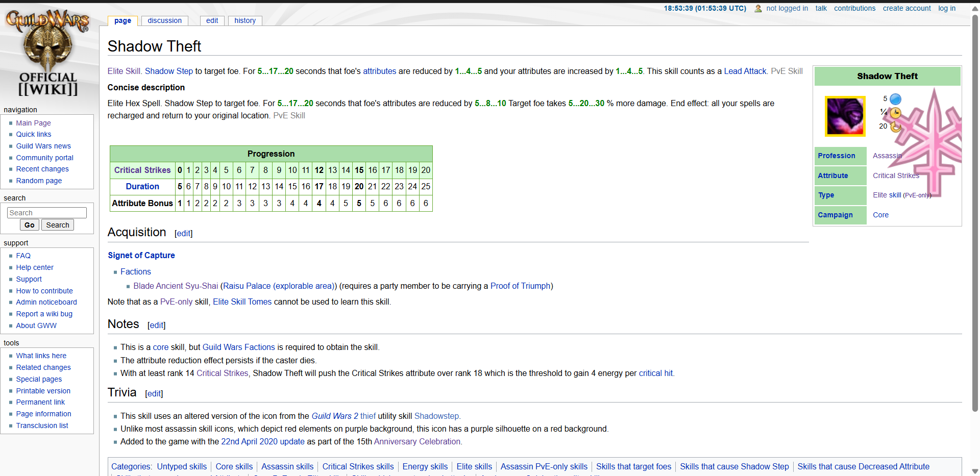Viewport: 980px width, 476px height.
Task: Click the Shadow Step link in the description
Action: (x=169, y=71)
